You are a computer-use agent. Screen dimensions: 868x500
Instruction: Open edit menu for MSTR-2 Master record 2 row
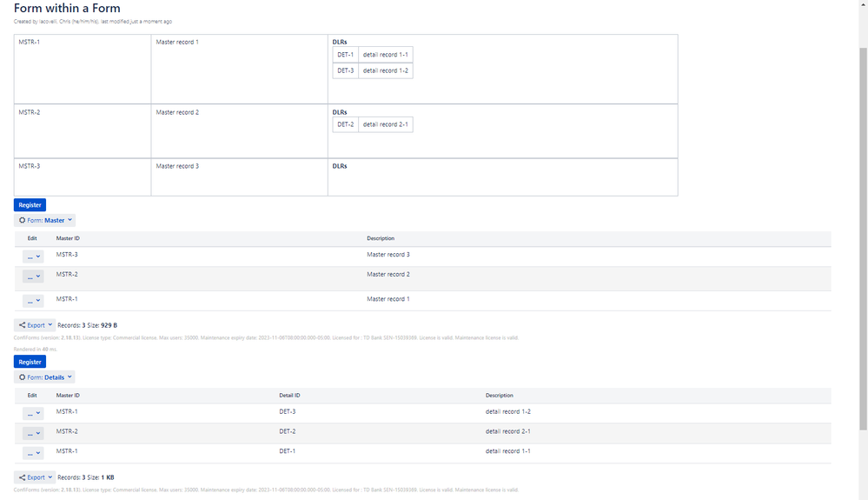click(33, 277)
